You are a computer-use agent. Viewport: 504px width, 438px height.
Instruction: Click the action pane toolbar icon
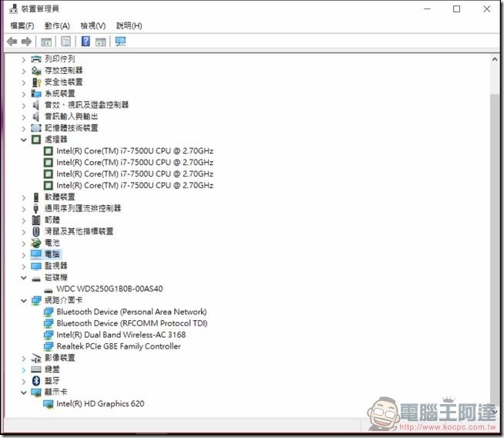point(101,42)
